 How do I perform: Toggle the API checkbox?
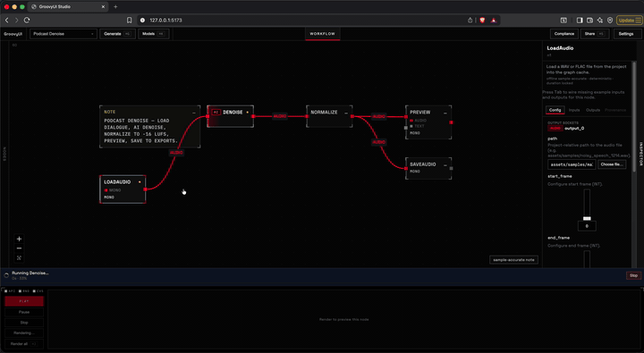[x=6, y=291]
